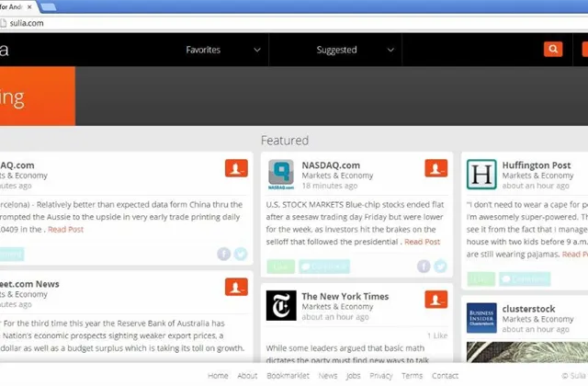Open the NASDAQ.com source name in Featured
The height and width of the screenshot is (386, 588).
tap(331, 165)
